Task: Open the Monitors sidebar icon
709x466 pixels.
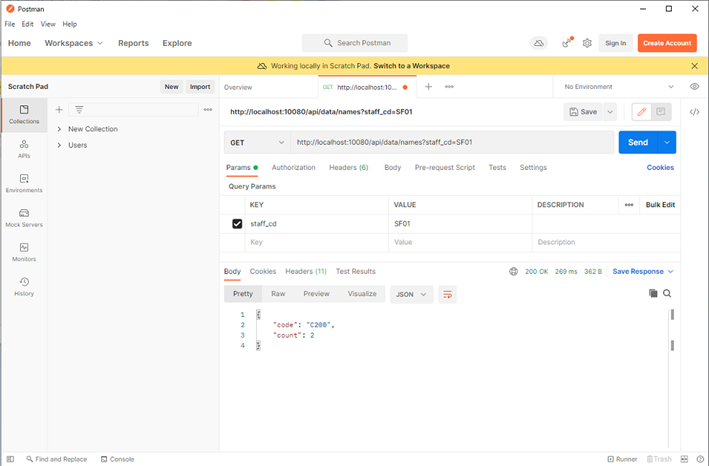Action: click(24, 252)
